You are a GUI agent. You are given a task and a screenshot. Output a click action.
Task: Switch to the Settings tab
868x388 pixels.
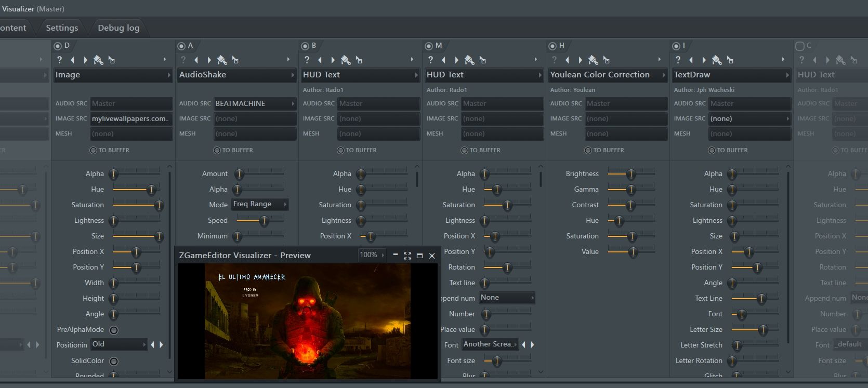(x=62, y=28)
